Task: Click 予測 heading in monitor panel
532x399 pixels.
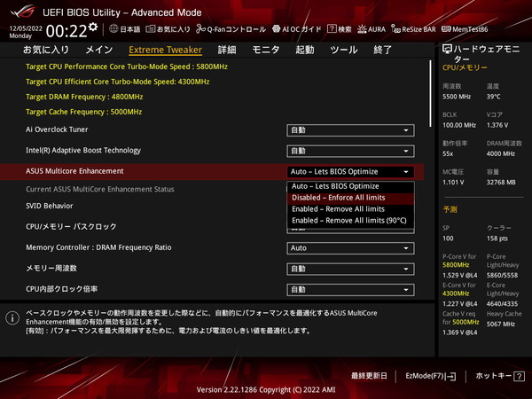Action: (450, 209)
